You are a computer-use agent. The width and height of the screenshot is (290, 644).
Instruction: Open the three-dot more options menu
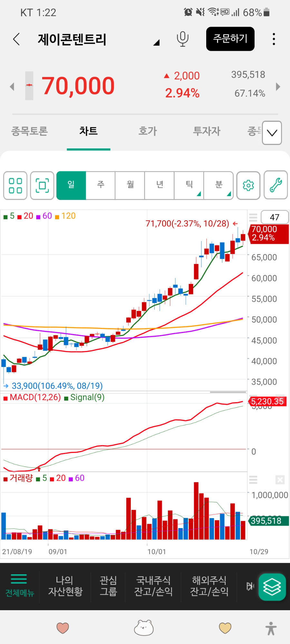[x=274, y=39]
